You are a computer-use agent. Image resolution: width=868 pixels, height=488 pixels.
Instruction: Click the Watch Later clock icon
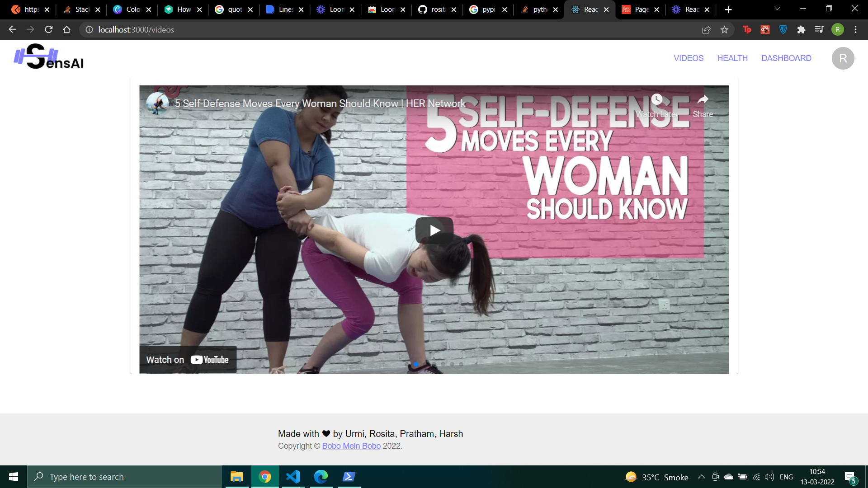[656, 100]
